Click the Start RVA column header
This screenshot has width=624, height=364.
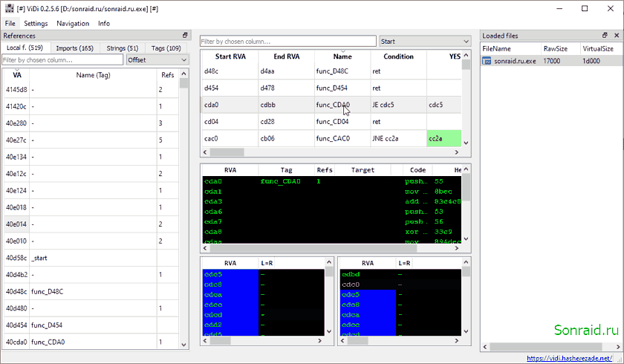pos(230,56)
